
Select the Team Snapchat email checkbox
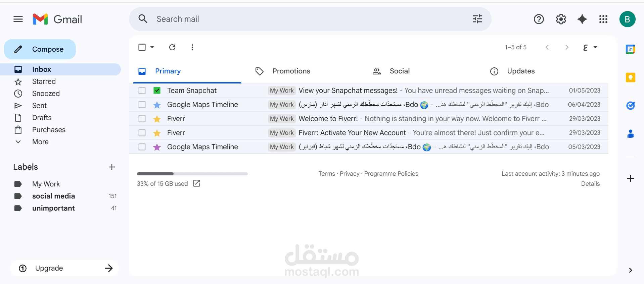point(142,91)
